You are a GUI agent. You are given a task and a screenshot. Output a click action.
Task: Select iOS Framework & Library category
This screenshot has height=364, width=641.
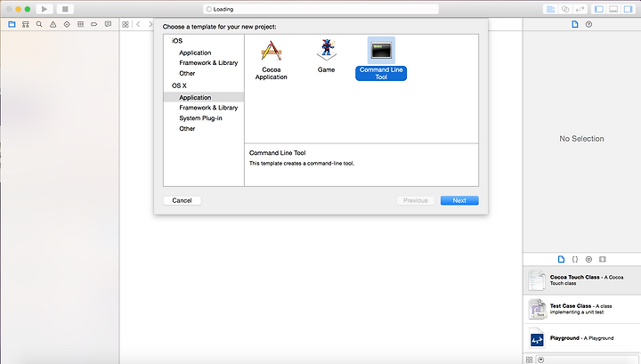208,63
